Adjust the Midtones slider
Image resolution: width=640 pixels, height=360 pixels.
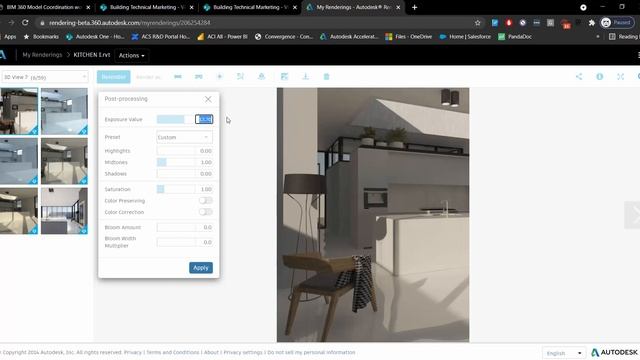pyautogui.click(x=176, y=162)
